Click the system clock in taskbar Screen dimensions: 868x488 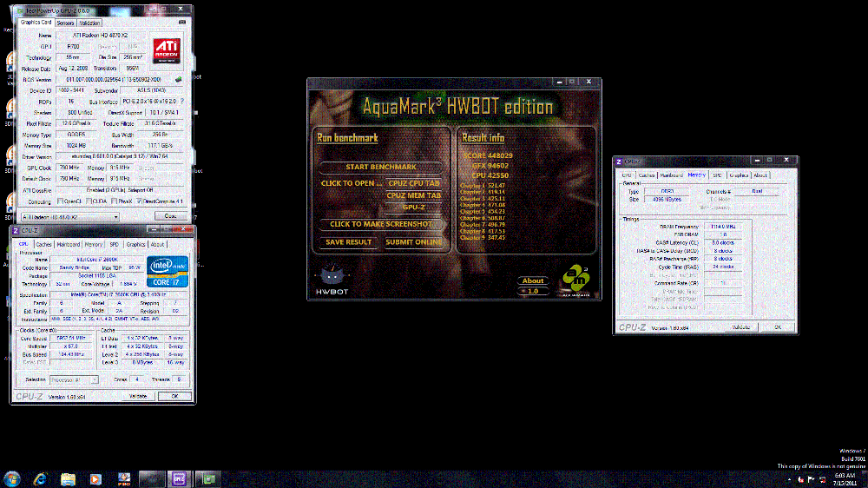click(845, 479)
